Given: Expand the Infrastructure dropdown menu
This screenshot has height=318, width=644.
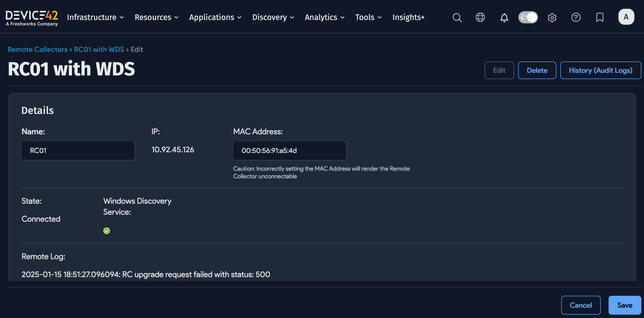Looking at the screenshot, I should (95, 17).
